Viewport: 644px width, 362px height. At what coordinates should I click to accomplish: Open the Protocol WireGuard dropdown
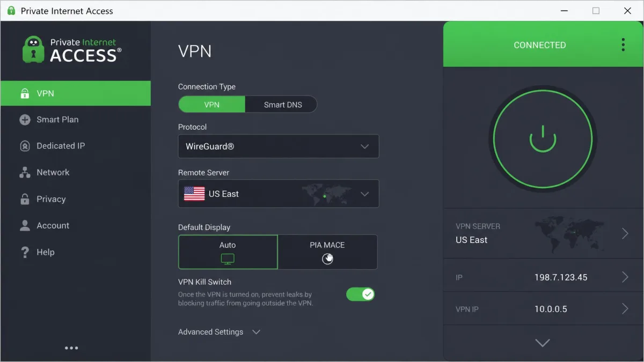coord(279,146)
